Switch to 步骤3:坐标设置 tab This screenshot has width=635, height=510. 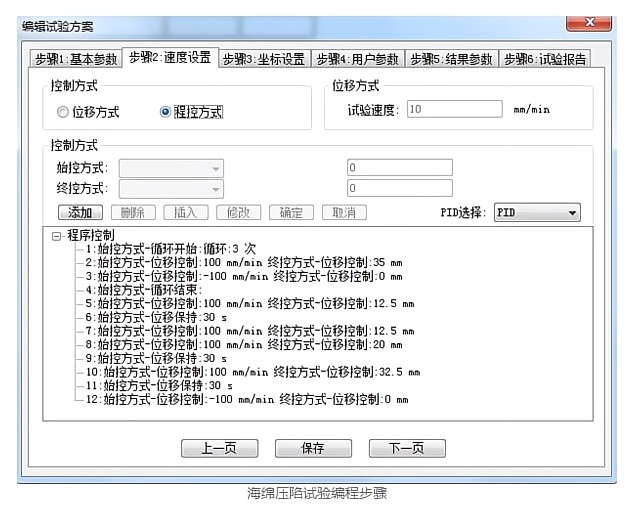point(263,59)
